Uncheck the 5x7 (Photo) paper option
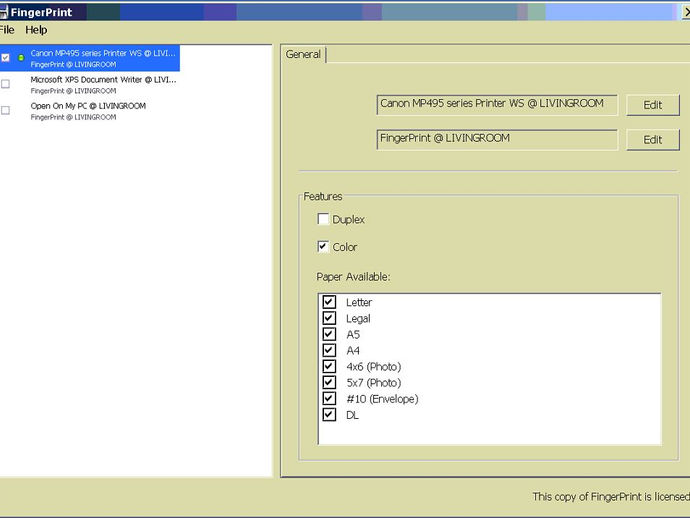The width and height of the screenshot is (690, 518). pos(329,382)
